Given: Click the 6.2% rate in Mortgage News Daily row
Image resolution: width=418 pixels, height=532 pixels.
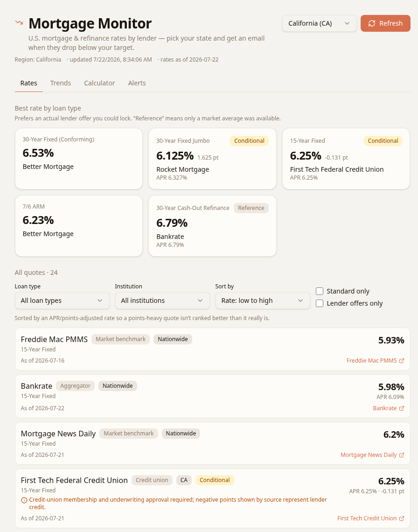Looking at the screenshot, I should coord(394,434).
